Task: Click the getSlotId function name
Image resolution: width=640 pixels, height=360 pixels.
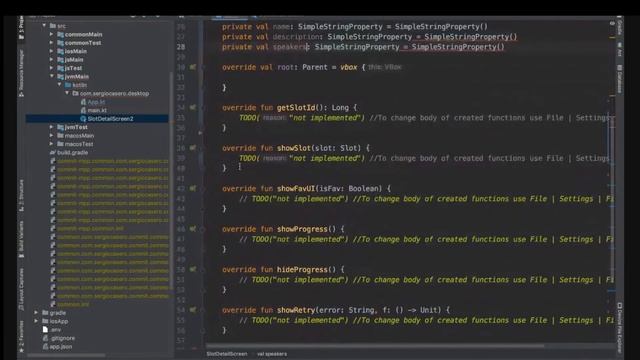Action: [x=296, y=107]
